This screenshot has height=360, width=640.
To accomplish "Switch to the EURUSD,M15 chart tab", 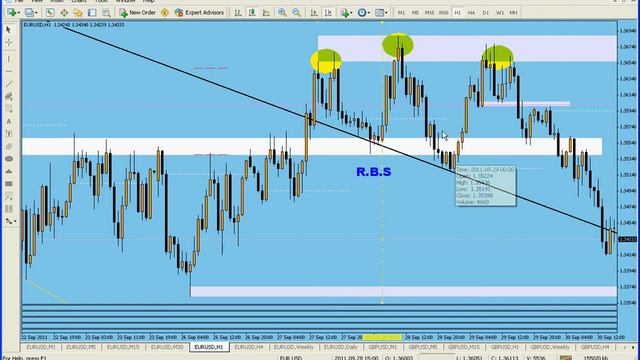I will [x=123, y=347].
